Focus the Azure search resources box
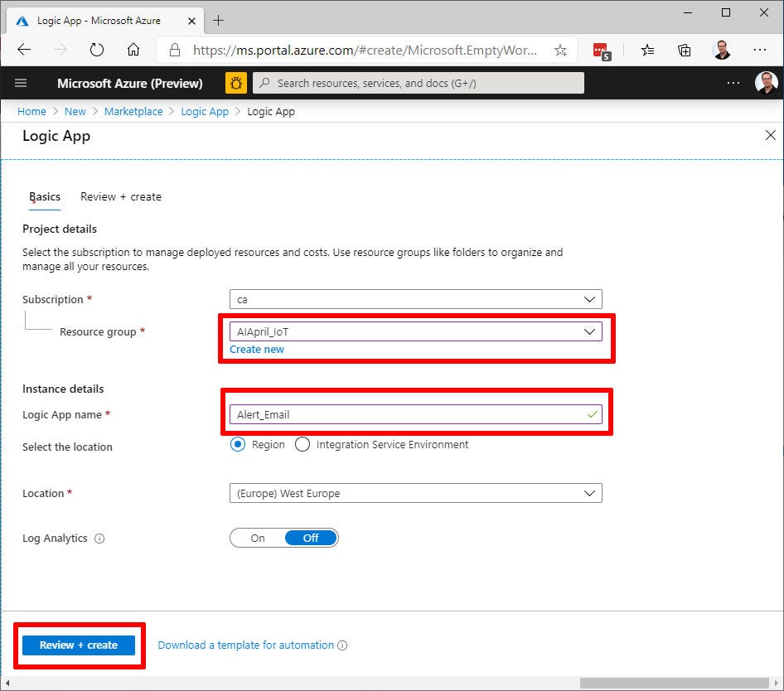This screenshot has width=784, height=691. click(419, 83)
